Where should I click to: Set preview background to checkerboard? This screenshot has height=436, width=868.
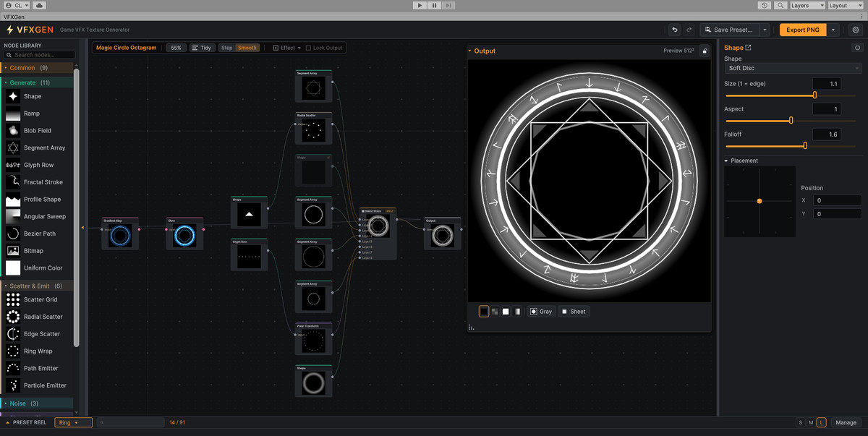[x=495, y=312]
